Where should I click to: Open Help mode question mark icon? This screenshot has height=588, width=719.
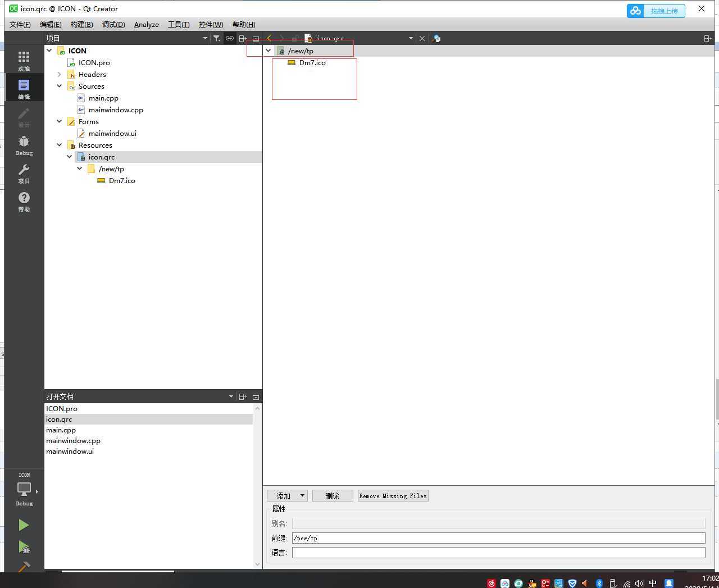point(24,201)
